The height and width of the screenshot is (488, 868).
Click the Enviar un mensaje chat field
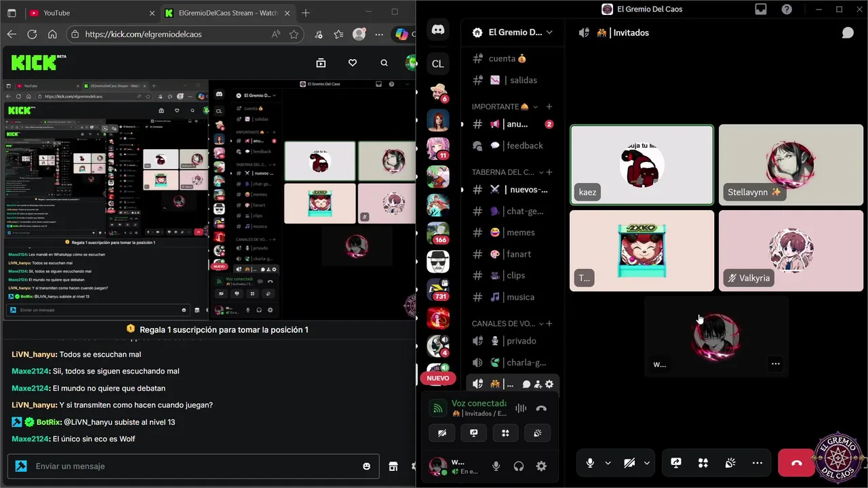tap(193, 466)
